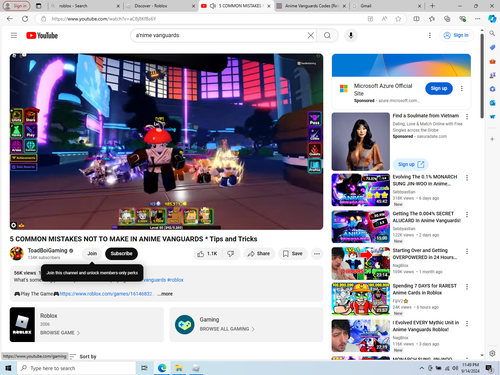Open BROWSE GAME link under Roblox

[x=60, y=333]
